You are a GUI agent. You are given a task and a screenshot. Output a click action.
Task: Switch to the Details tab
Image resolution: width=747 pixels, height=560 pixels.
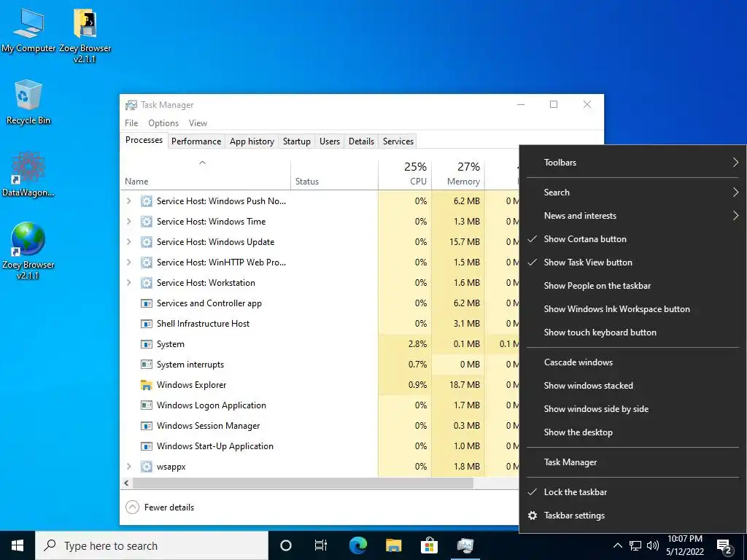click(361, 141)
